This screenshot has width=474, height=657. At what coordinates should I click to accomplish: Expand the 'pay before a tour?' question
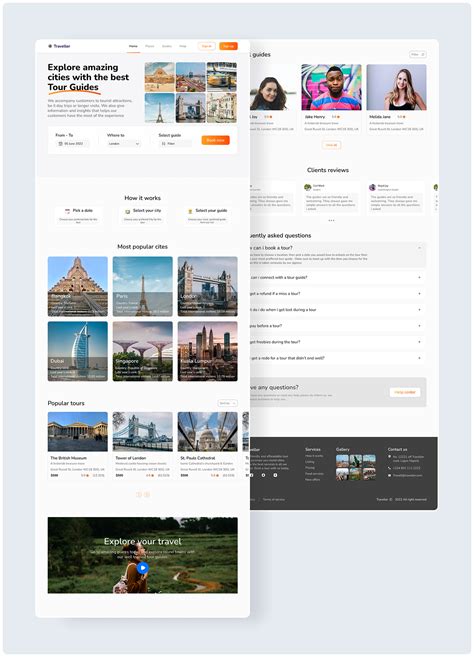point(420,326)
